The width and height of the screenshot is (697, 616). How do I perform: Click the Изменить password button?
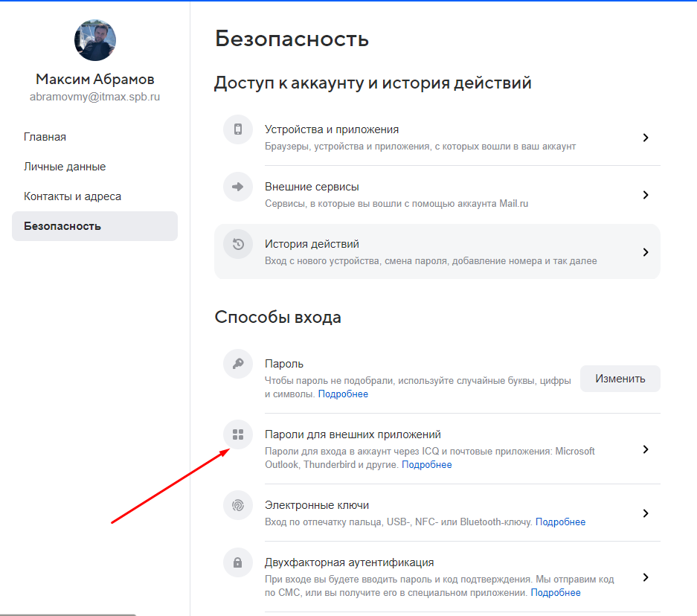coord(620,379)
